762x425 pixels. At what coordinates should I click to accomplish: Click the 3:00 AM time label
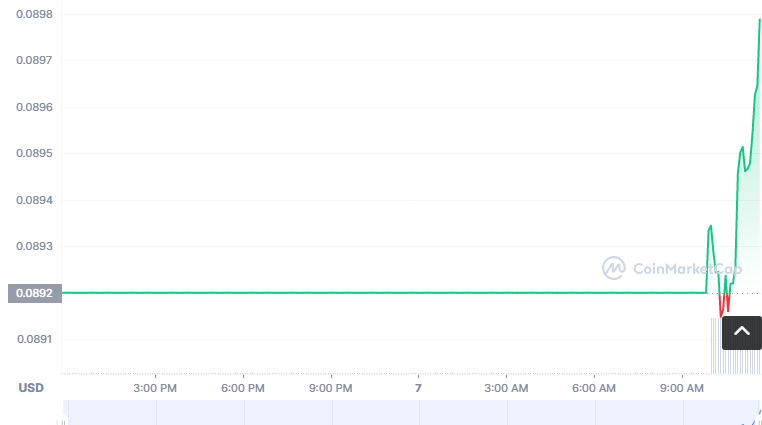[506, 388]
